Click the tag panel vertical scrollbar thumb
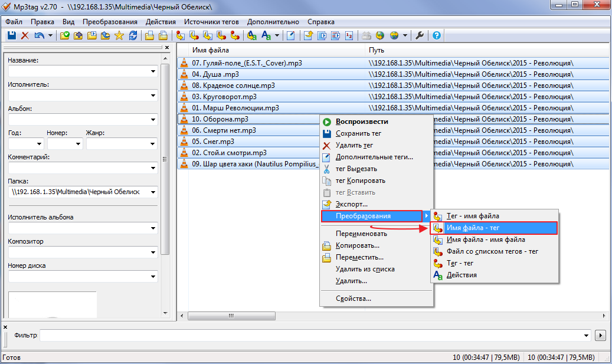 coord(165,159)
